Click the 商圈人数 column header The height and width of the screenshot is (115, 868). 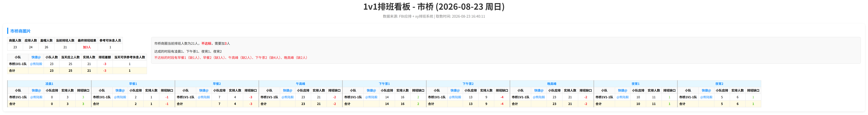pyautogui.click(x=15, y=41)
